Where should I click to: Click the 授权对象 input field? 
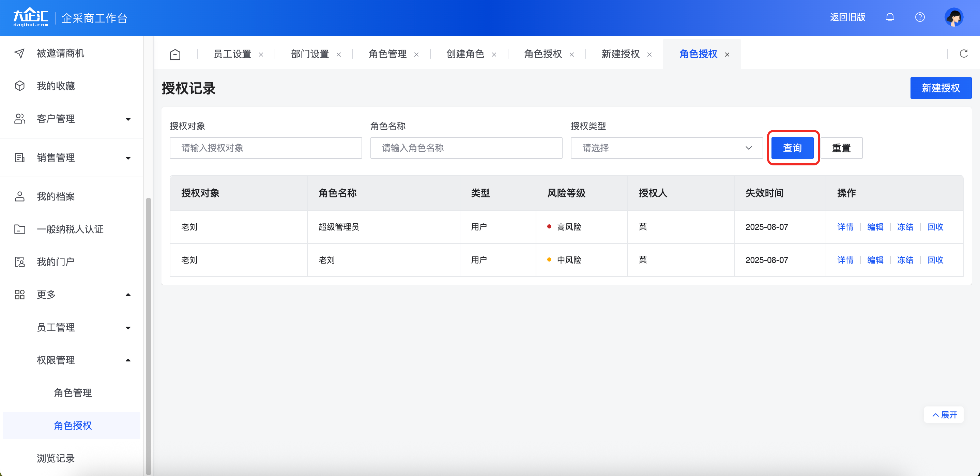[x=265, y=148]
